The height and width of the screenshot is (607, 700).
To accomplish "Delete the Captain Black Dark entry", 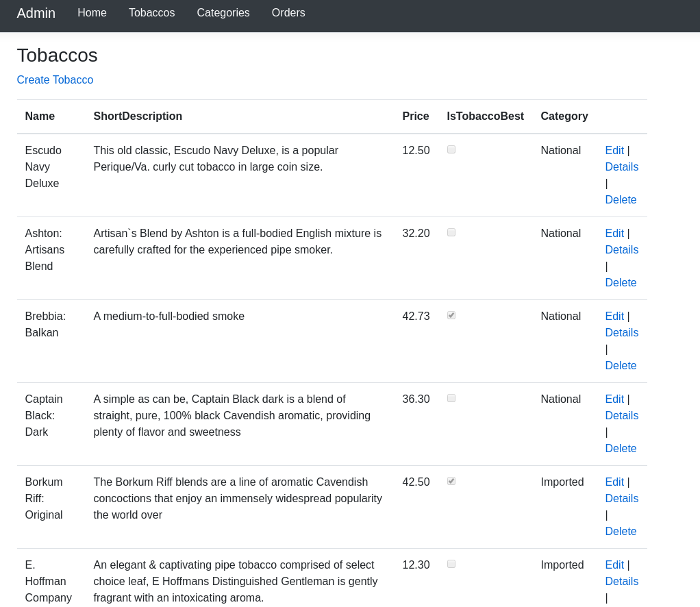I will point(621,449).
